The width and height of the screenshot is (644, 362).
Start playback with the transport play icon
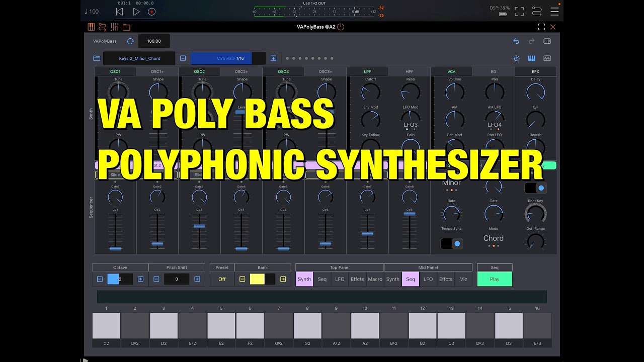[x=136, y=12]
